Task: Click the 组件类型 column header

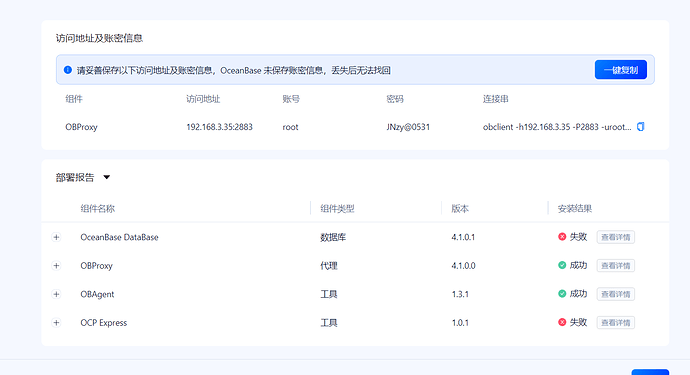Action: click(337, 209)
